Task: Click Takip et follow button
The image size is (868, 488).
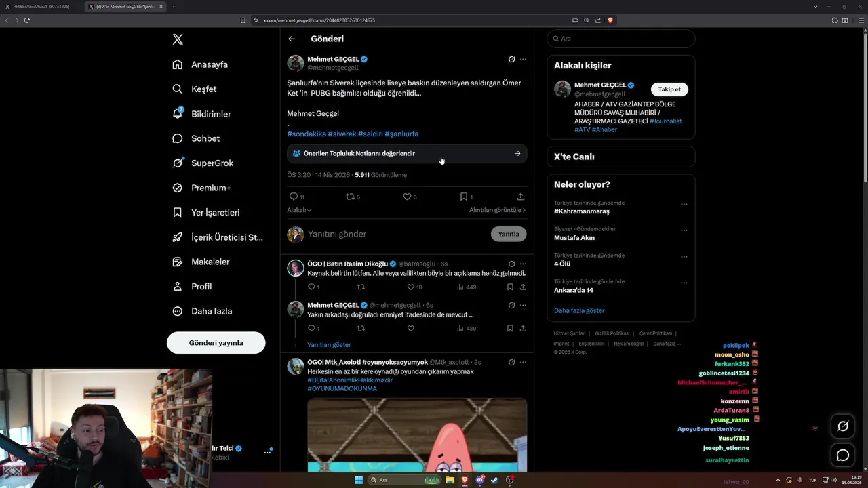Action: [669, 89]
